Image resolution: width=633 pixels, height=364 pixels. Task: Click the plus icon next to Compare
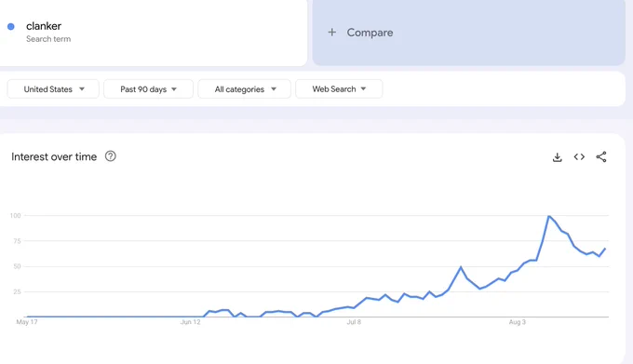[x=331, y=33]
